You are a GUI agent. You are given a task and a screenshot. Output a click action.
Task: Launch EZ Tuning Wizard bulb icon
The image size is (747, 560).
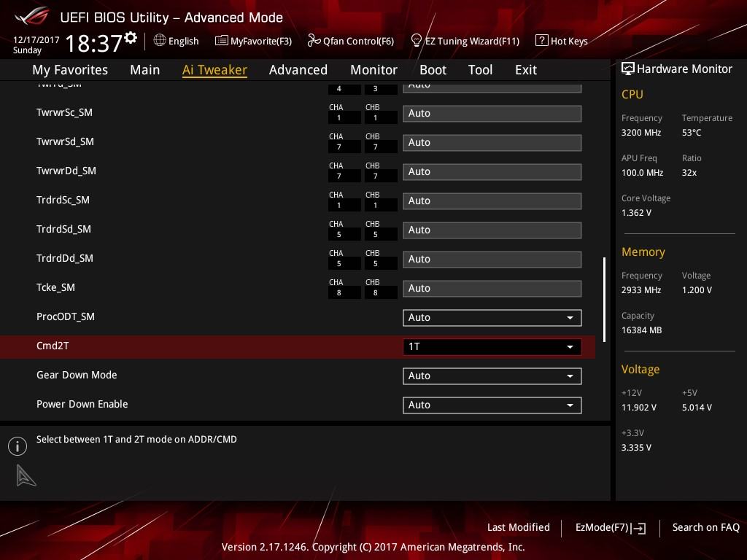tap(416, 41)
